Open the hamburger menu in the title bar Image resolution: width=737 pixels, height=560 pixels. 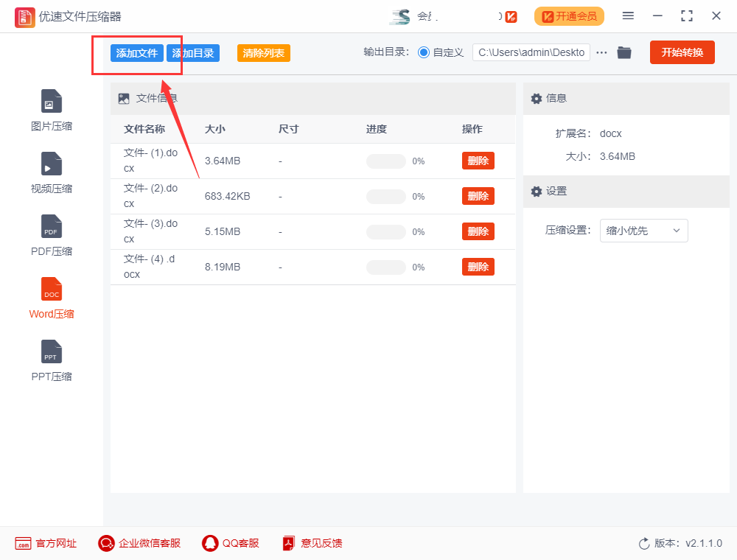point(628,16)
